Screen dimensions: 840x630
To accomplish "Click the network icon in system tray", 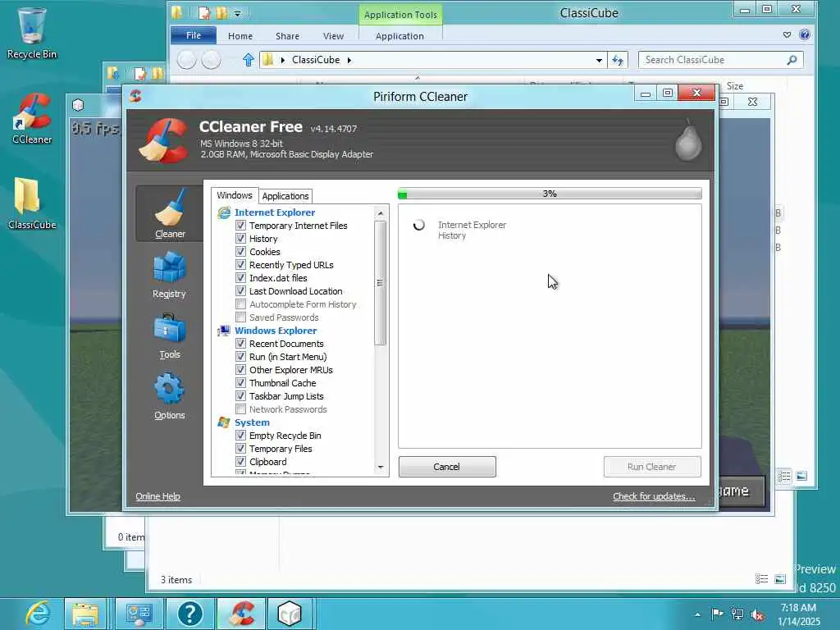I will tap(737, 614).
